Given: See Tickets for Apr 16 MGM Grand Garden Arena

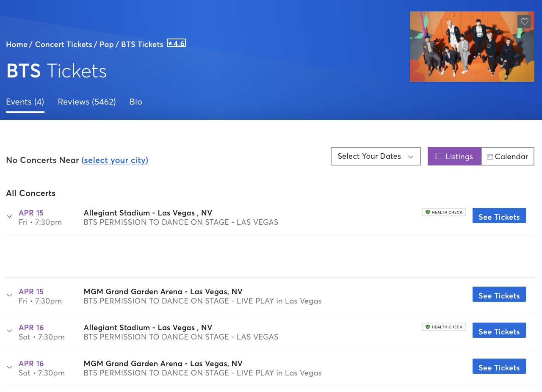Looking at the screenshot, I should 499,366.
